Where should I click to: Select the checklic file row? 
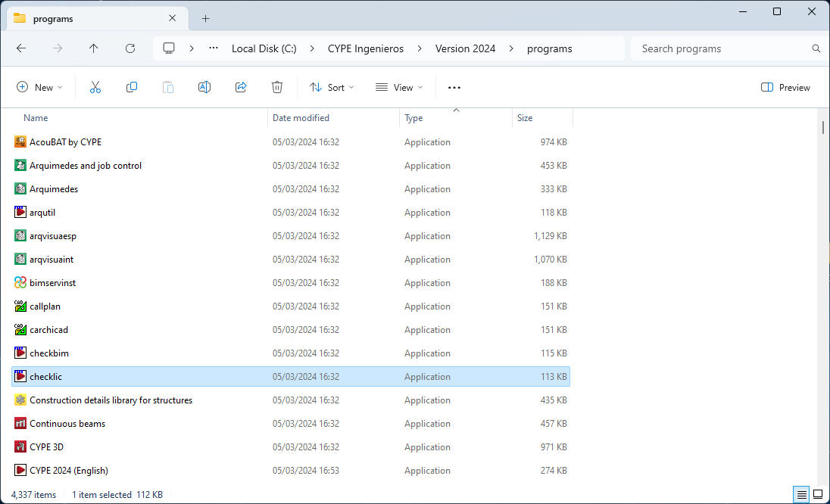[x=291, y=377]
